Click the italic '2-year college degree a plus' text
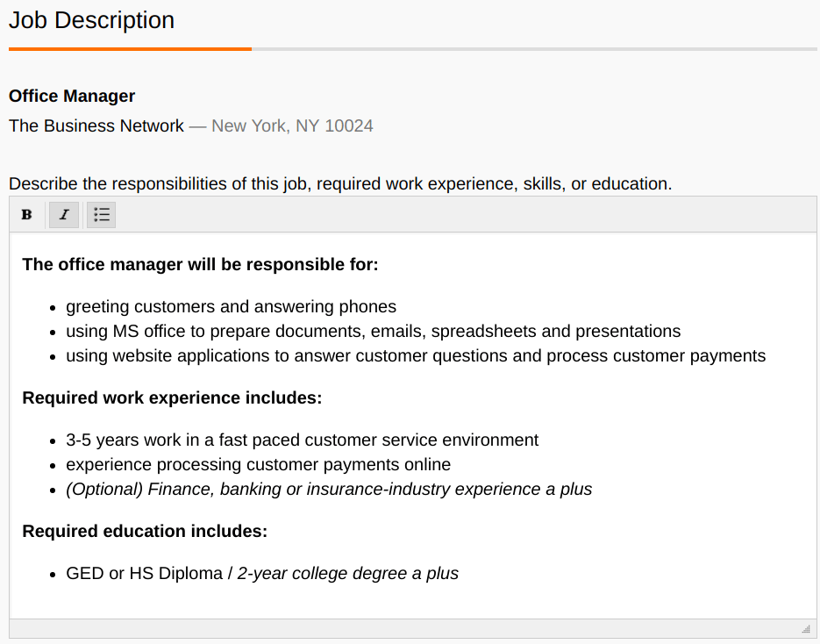The height and width of the screenshot is (644, 820). click(x=348, y=574)
